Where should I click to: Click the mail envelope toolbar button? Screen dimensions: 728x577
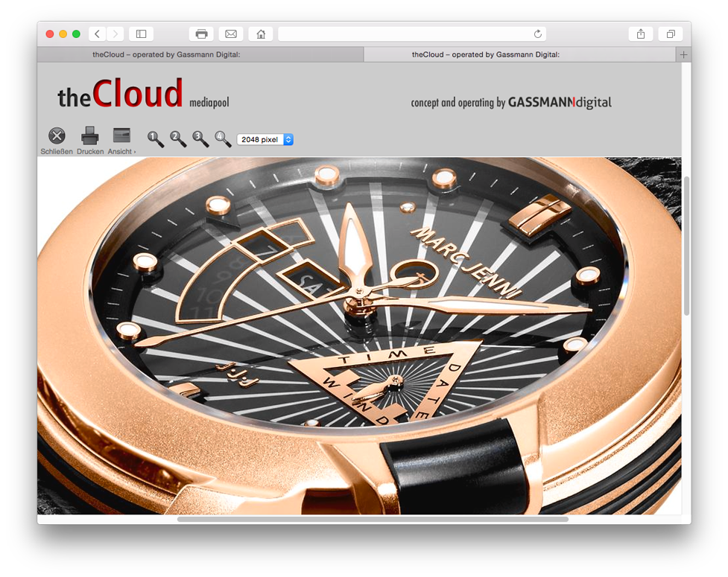click(231, 34)
